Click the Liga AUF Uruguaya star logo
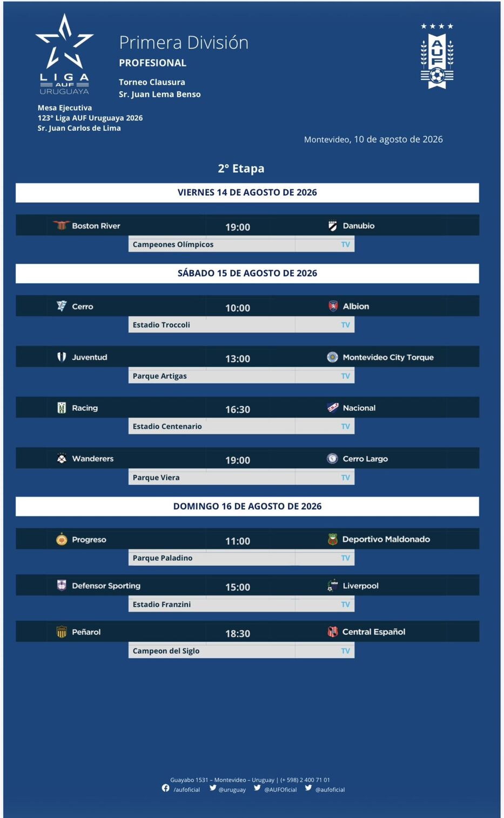 pos(64,54)
